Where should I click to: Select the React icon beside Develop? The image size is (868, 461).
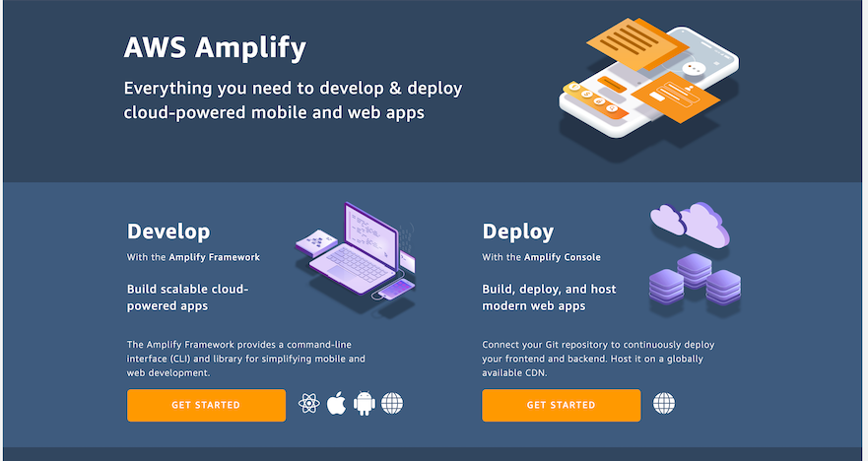click(309, 404)
